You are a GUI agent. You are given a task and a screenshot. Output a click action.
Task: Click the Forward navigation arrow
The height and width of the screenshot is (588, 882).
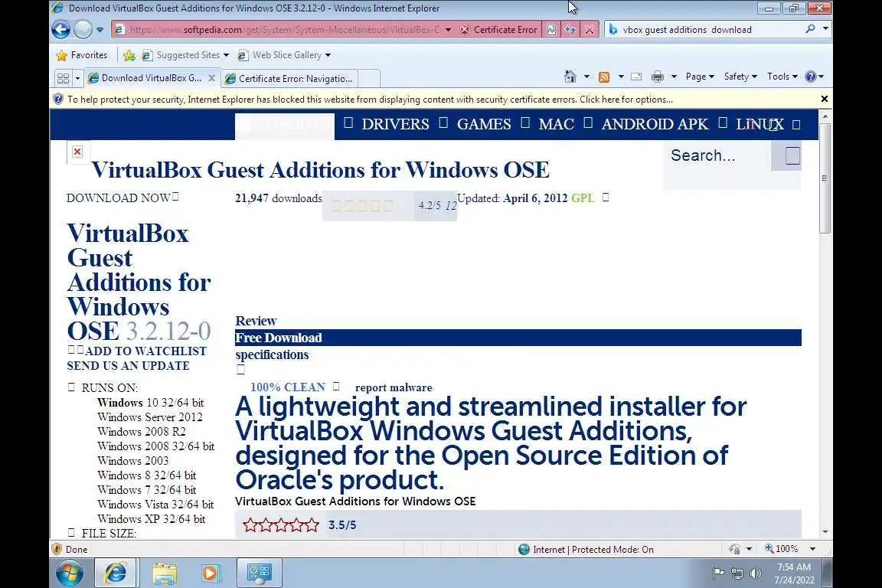pos(83,29)
